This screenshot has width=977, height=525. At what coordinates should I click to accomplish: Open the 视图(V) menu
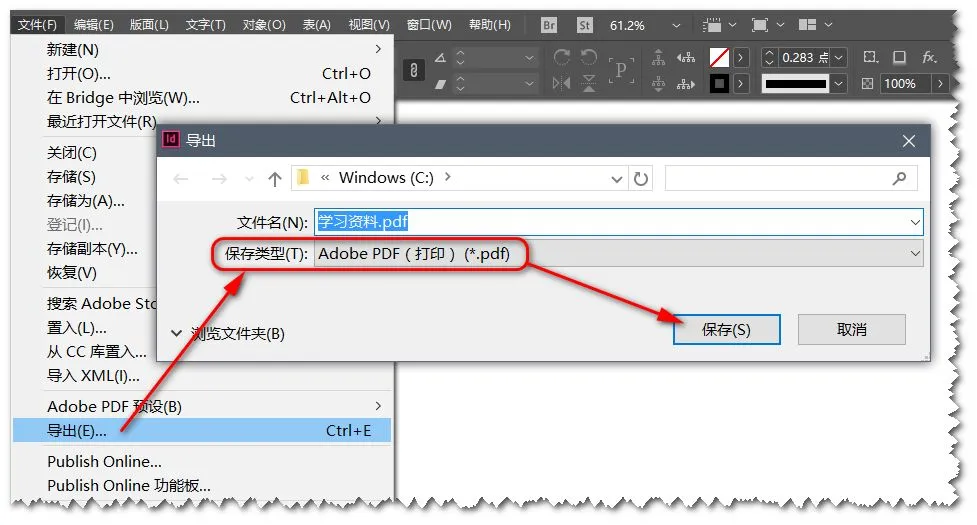point(369,25)
